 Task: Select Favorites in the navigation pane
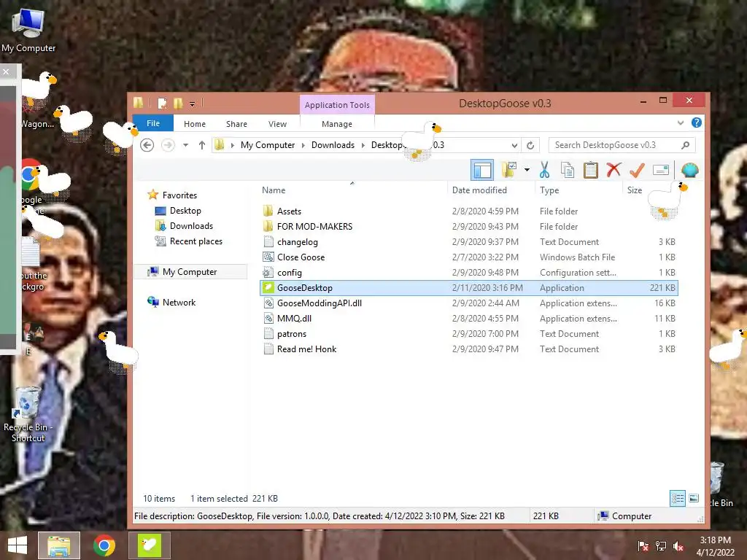pyautogui.click(x=179, y=195)
